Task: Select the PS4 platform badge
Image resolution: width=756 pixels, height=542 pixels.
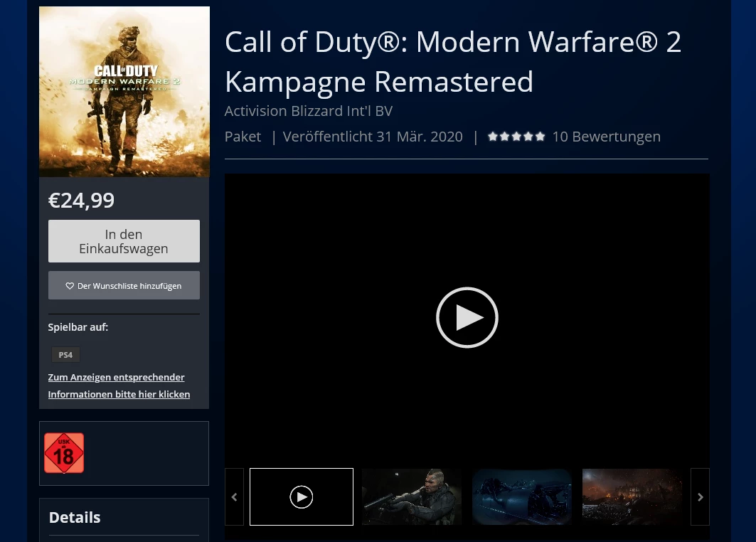Action: [65, 354]
